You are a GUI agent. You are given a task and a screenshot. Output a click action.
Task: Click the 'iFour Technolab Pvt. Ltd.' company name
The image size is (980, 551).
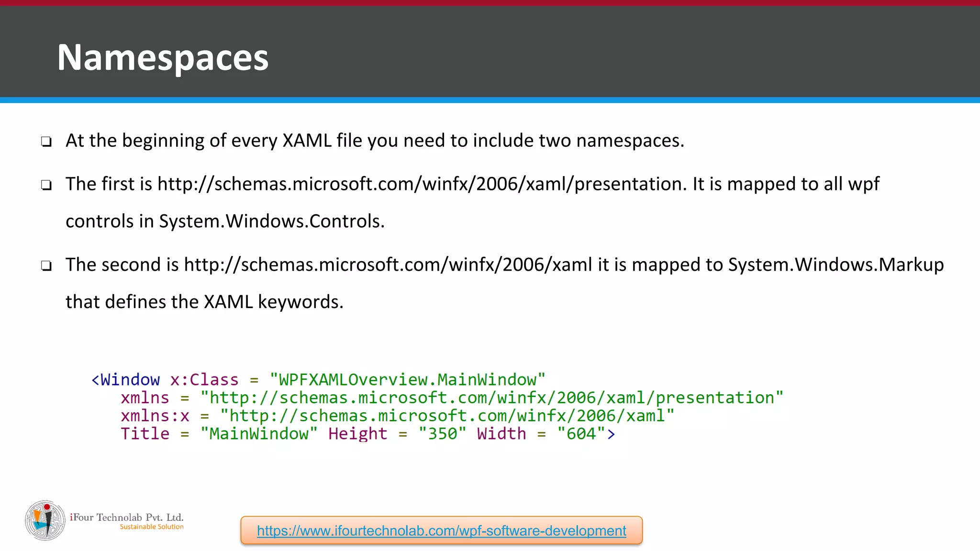click(x=127, y=517)
